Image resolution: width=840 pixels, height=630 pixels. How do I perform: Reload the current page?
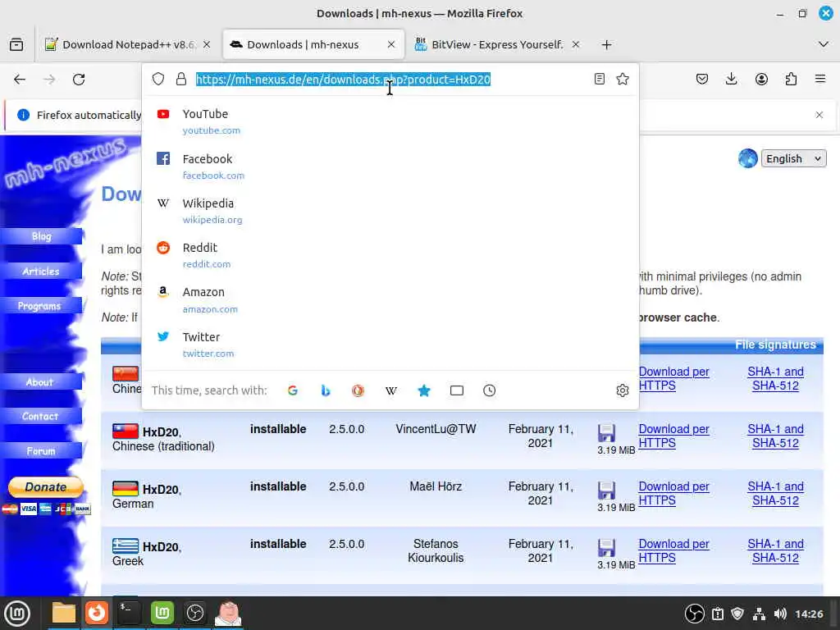pos(79,80)
